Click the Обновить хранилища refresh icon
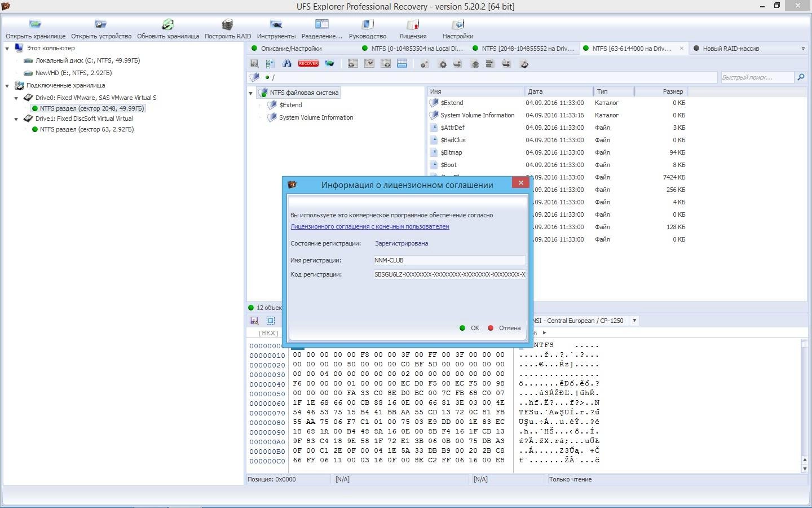 168,24
